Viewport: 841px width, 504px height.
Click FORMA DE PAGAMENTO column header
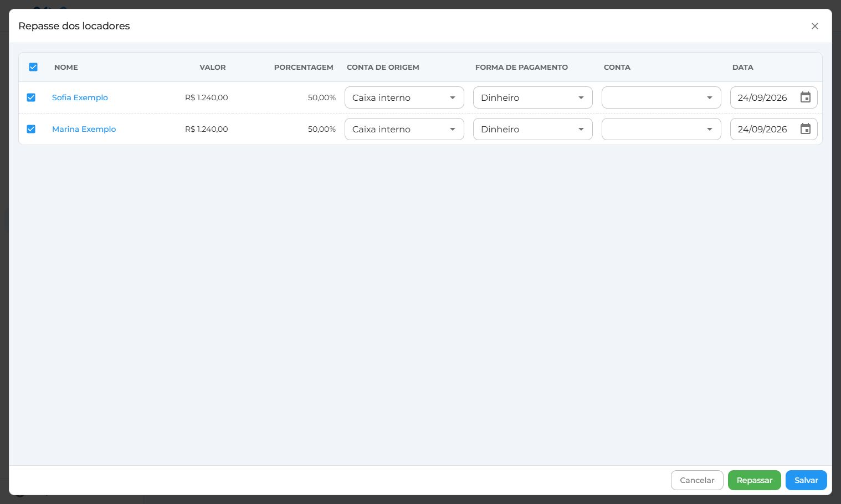[x=521, y=67]
